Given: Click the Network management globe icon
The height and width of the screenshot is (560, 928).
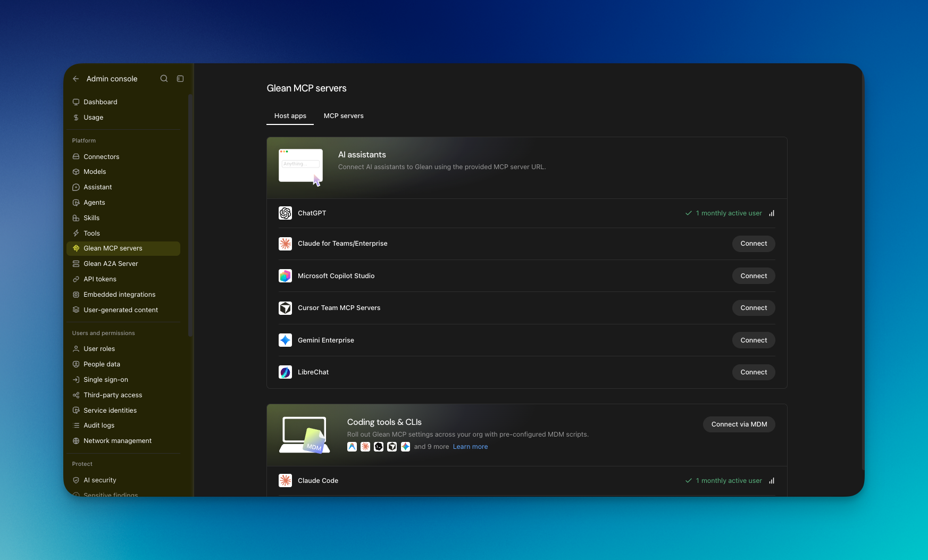Looking at the screenshot, I should coord(76,441).
